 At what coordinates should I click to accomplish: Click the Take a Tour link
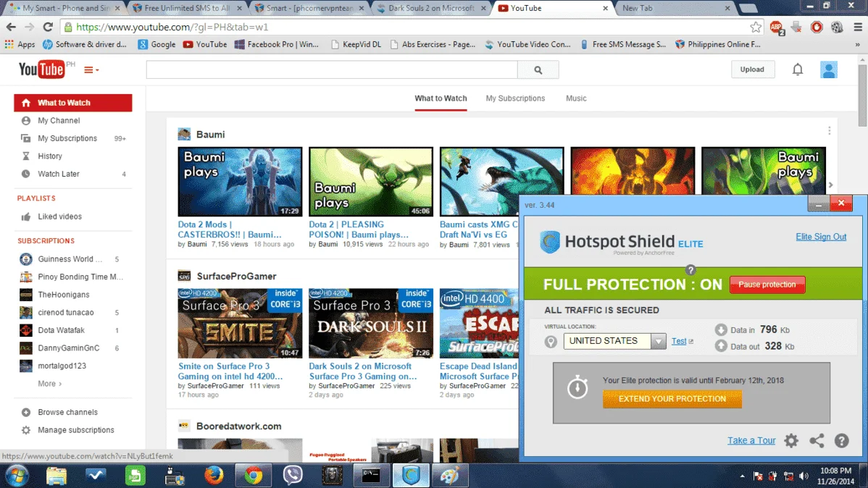click(x=751, y=440)
